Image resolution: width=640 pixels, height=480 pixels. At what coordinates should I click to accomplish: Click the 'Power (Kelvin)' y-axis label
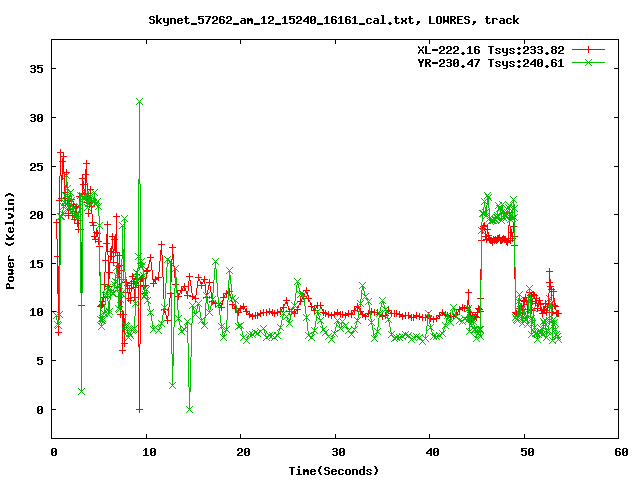point(10,241)
